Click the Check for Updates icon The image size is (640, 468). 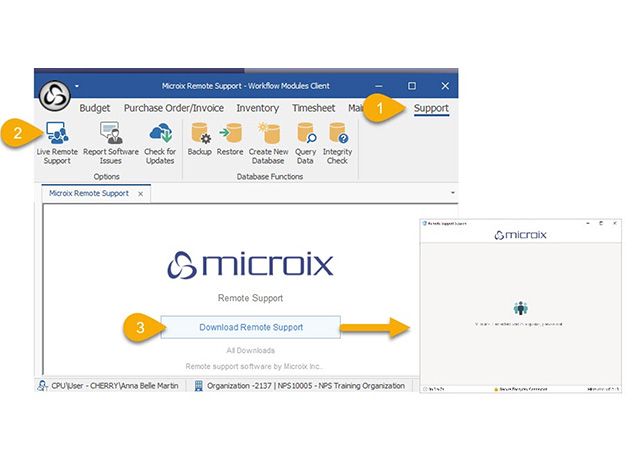tap(159, 134)
